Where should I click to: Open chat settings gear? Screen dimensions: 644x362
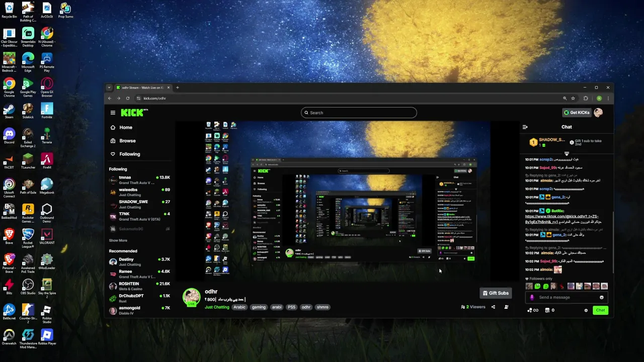[x=586, y=310]
